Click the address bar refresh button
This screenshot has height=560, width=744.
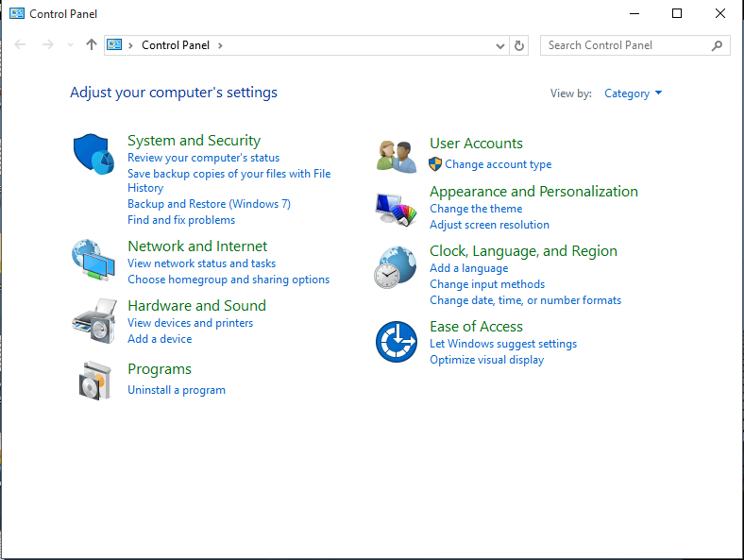519,45
